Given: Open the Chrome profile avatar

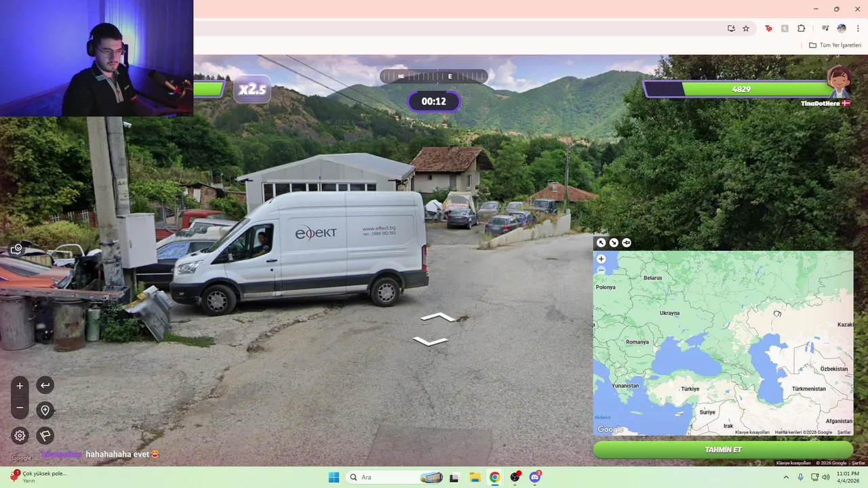Looking at the screenshot, I should click(842, 28).
